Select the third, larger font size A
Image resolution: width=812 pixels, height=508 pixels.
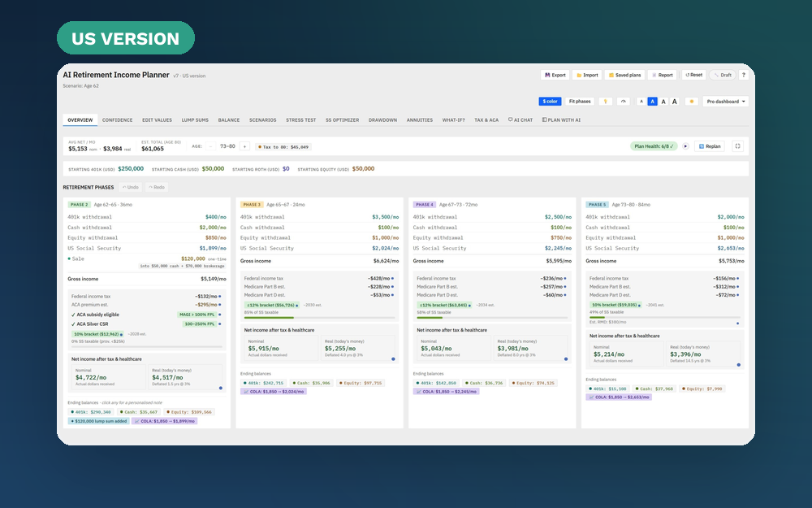click(663, 102)
